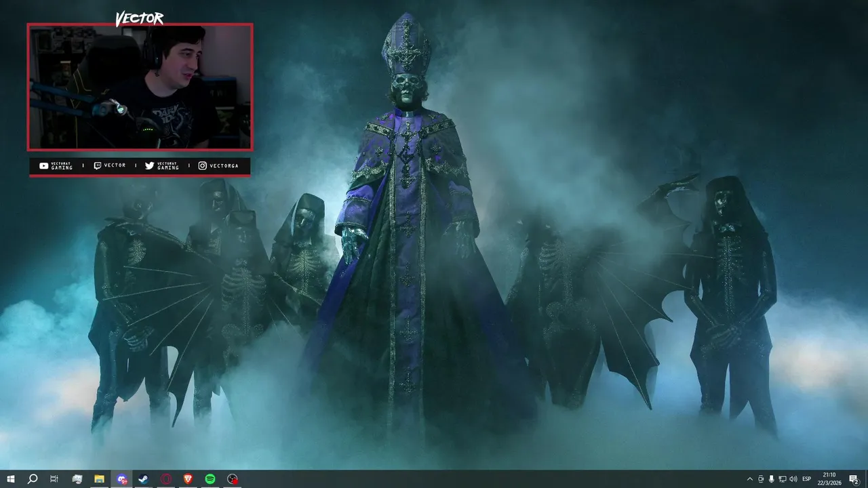This screenshot has width=868, height=488.
Task: Open Action Center with 2 notifications
Action: click(x=854, y=479)
